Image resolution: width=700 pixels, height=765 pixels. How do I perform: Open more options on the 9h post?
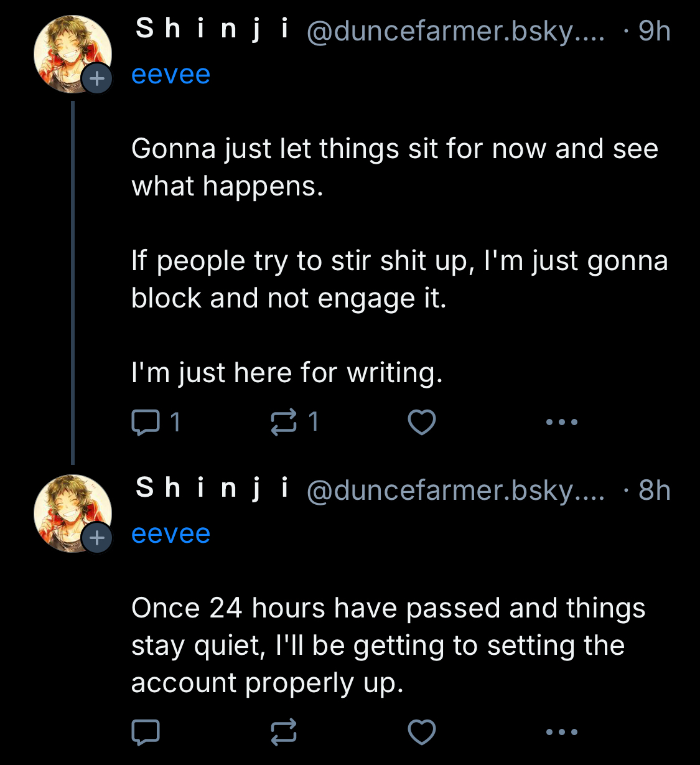tap(561, 423)
